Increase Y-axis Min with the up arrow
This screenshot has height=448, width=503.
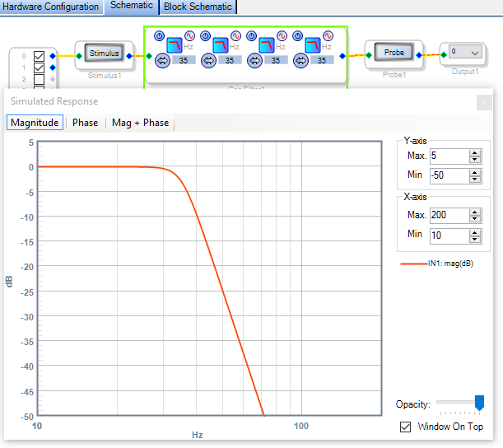point(475,173)
